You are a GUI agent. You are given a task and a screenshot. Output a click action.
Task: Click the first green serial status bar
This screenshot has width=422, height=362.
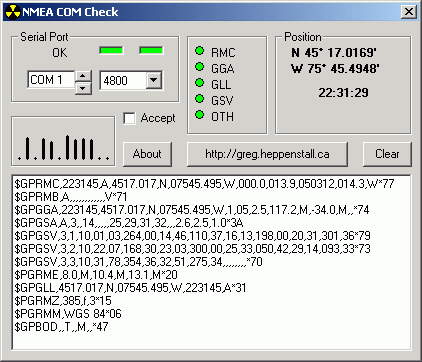(x=111, y=51)
